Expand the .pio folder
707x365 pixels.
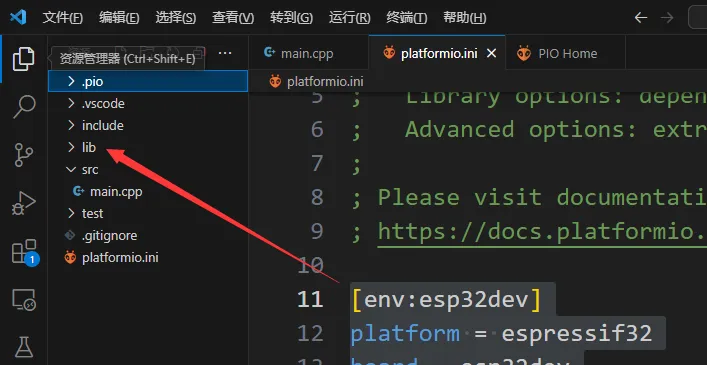tap(148, 81)
